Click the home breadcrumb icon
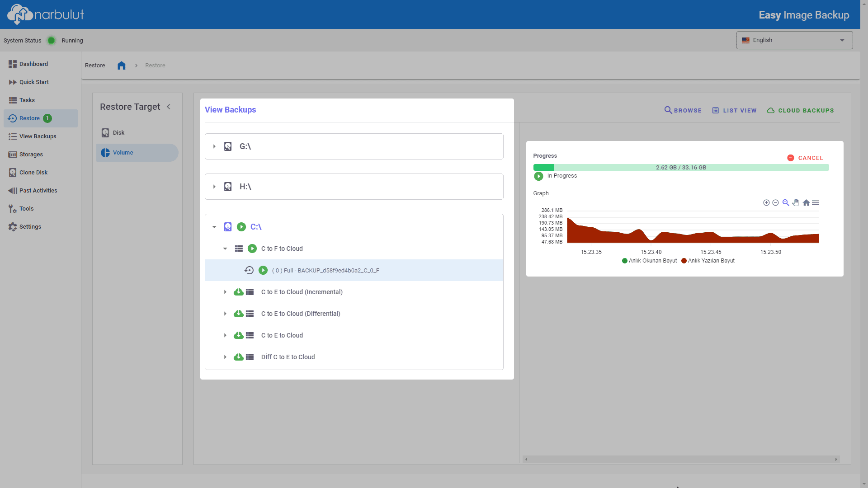This screenshot has height=488, width=868. click(121, 66)
